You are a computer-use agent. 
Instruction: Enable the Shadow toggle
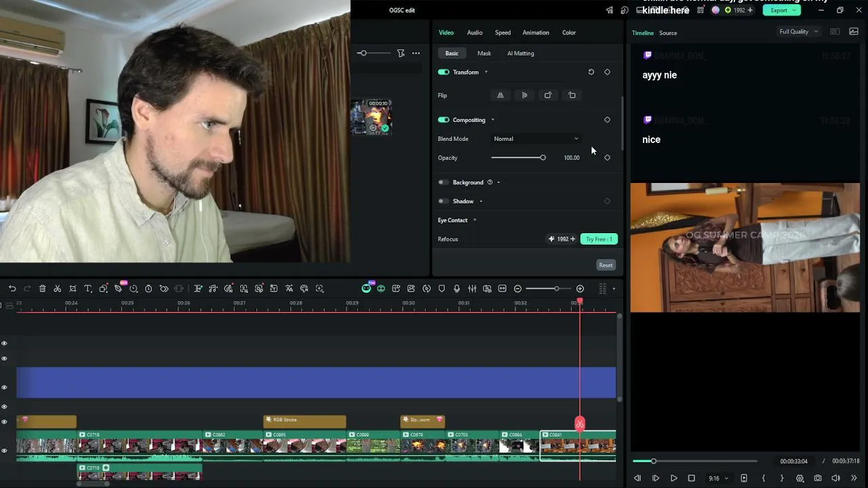pos(443,201)
